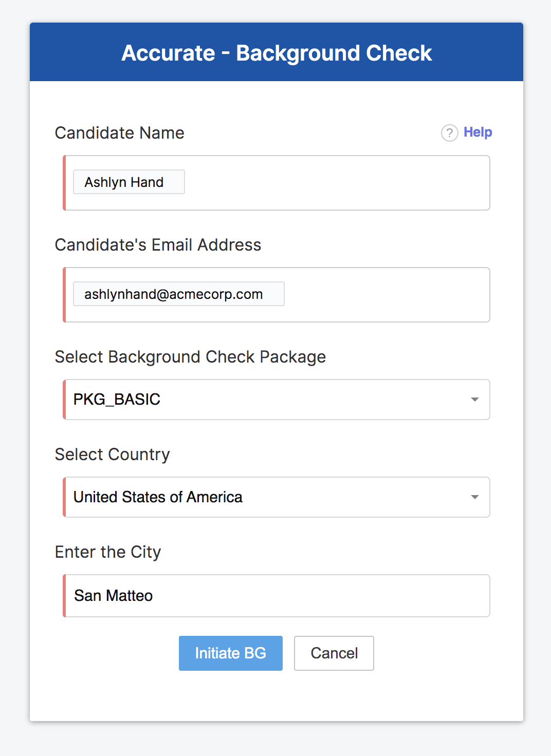Click the Enter the City label
The height and width of the screenshot is (756, 551).
pos(108,552)
